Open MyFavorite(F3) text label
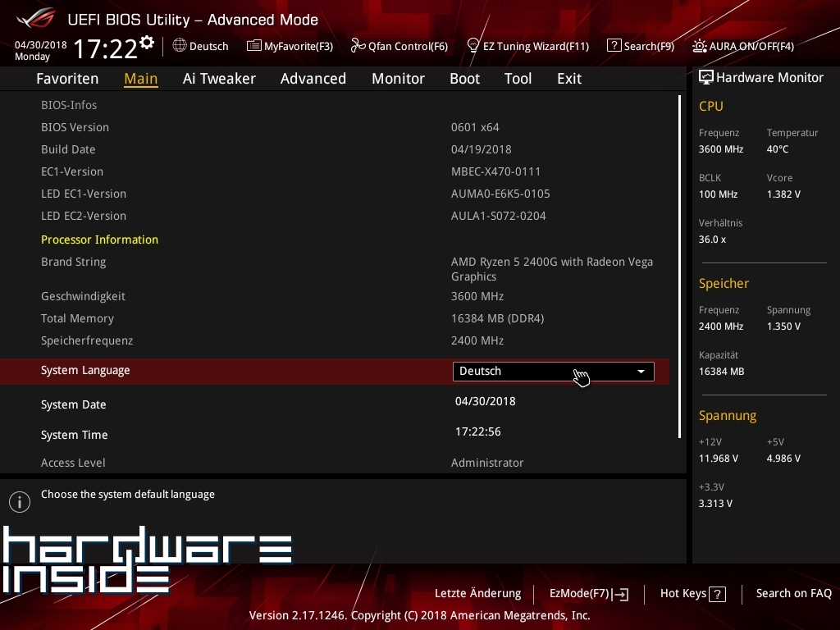Screen dimensions: 840x630 click(x=299, y=46)
